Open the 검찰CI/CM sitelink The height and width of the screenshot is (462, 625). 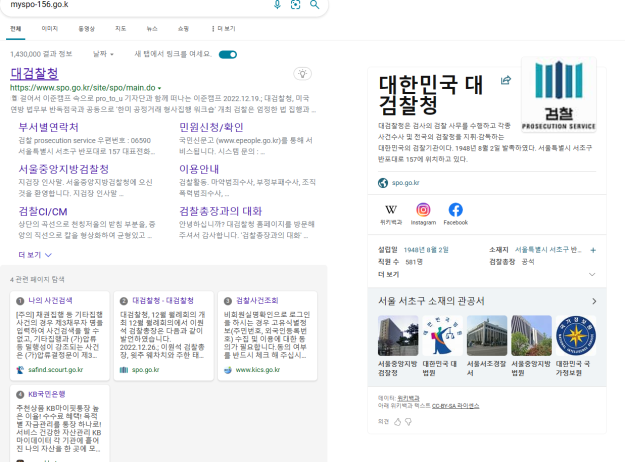(43, 211)
